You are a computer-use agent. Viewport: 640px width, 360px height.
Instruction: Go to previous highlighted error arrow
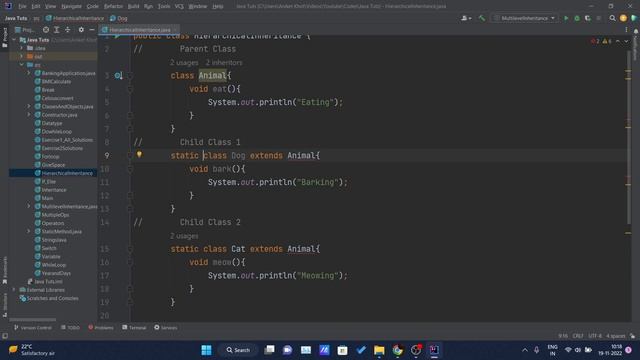click(x=618, y=41)
